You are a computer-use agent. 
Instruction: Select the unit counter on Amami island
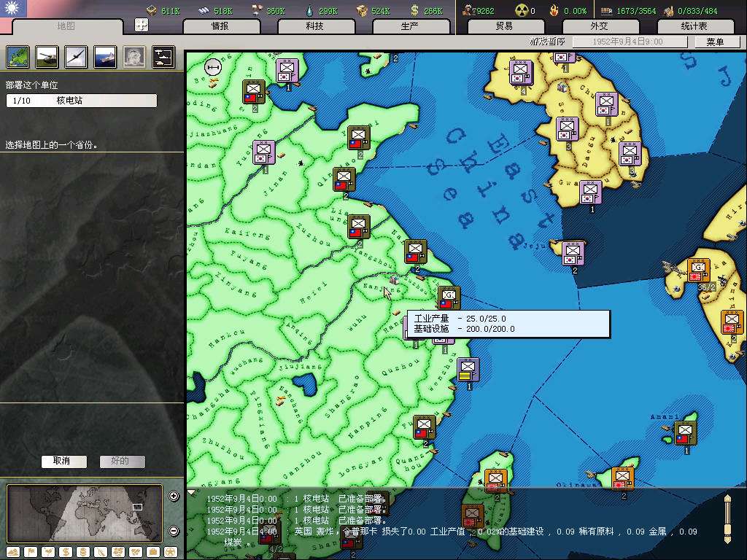click(x=685, y=433)
